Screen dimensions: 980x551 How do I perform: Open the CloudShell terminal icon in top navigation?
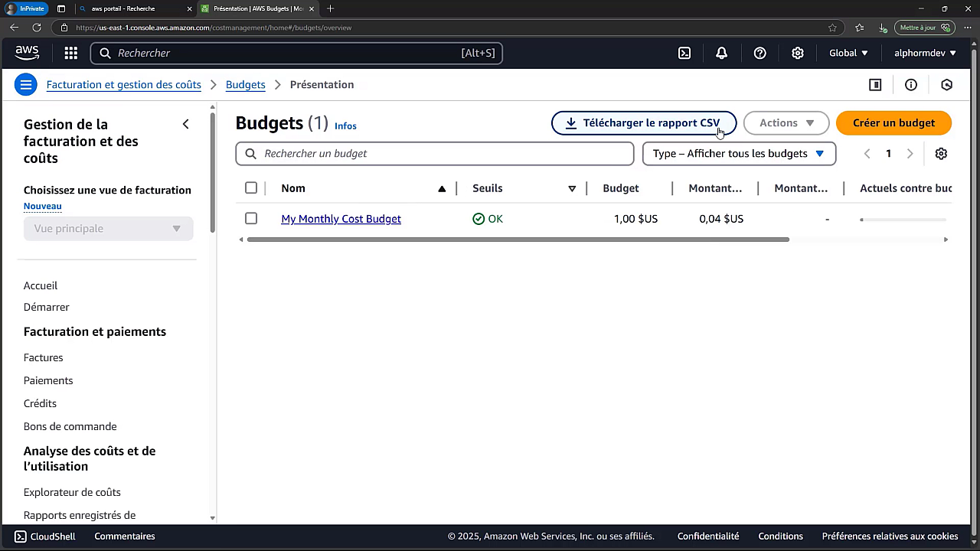pyautogui.click(x=684, y=53)
